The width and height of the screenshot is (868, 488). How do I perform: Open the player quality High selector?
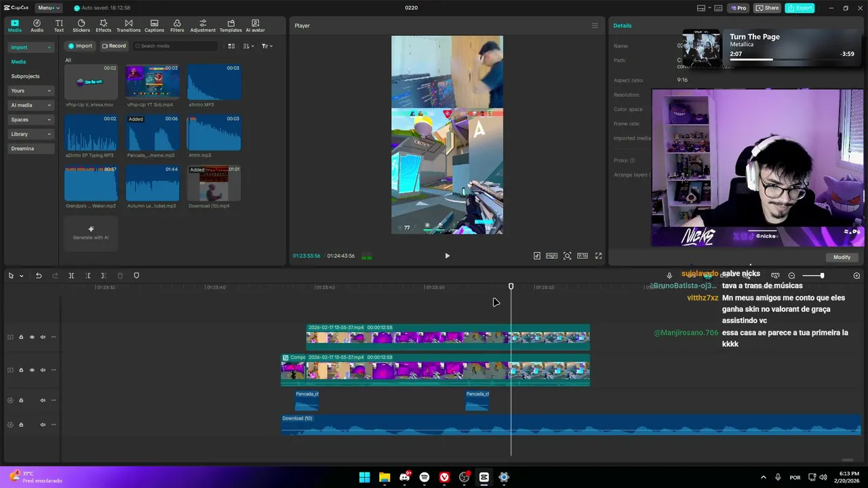click(x=552, y=256)
